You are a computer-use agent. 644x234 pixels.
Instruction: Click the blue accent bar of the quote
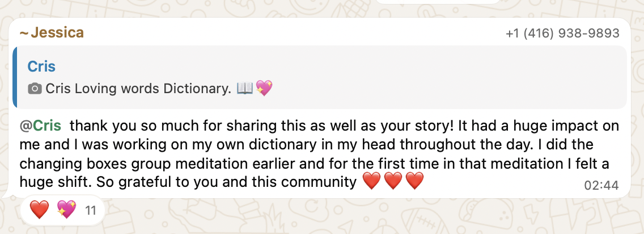pos(14,77)
